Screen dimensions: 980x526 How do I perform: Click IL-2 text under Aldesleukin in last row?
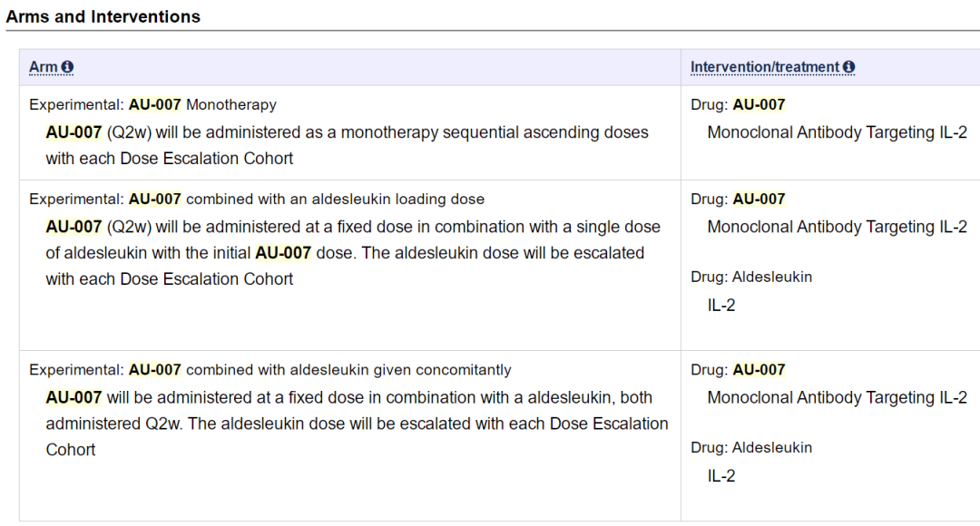click(721, 475)
